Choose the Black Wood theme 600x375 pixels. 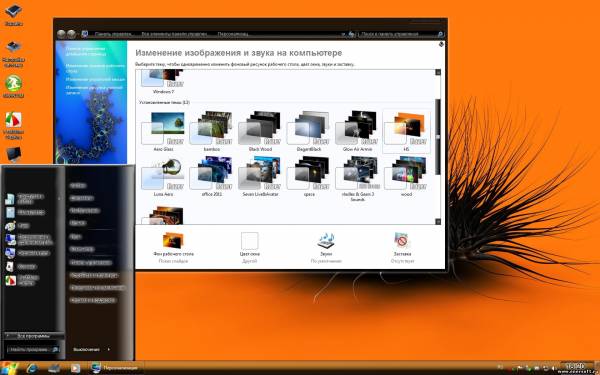click(x=260, y=129)
